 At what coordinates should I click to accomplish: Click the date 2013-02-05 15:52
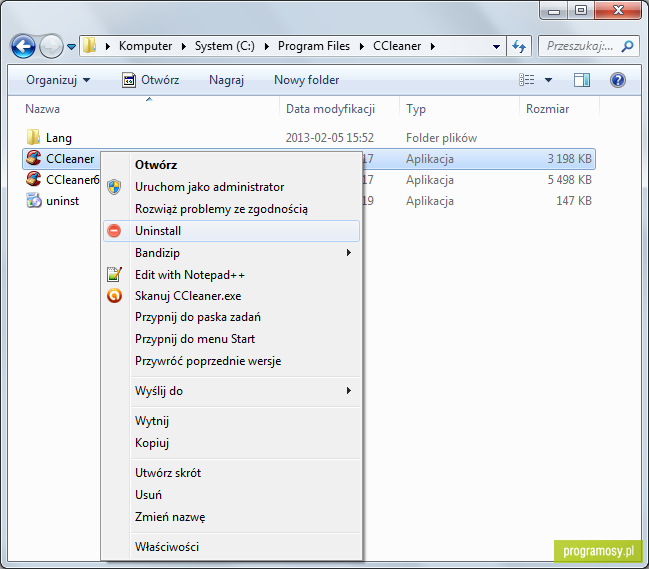click(330, 137)
